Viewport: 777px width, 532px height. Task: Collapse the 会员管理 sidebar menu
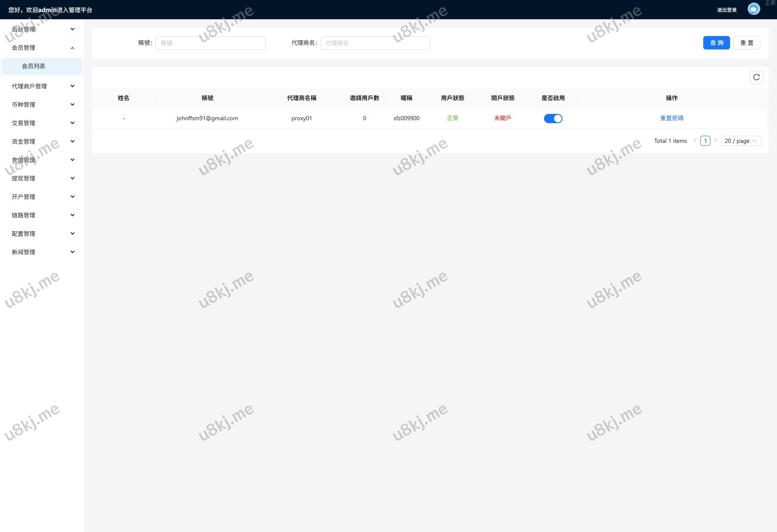pos(42,48)
